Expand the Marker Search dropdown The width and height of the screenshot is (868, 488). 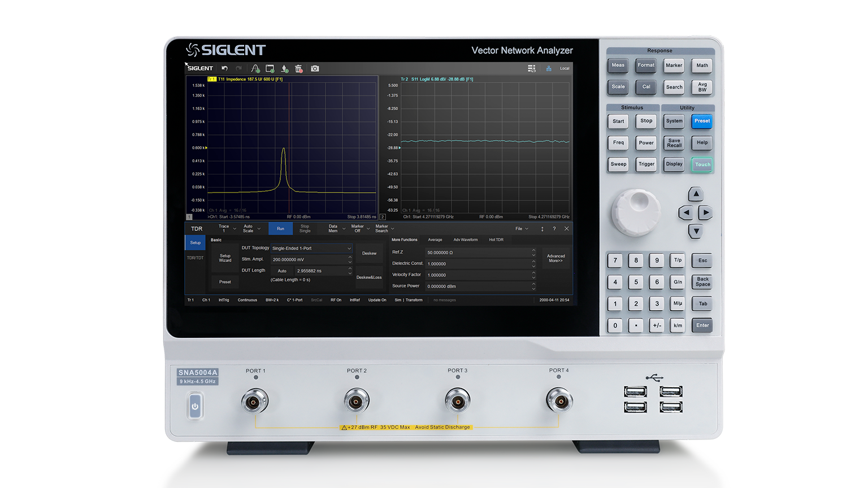pos(385,229)
